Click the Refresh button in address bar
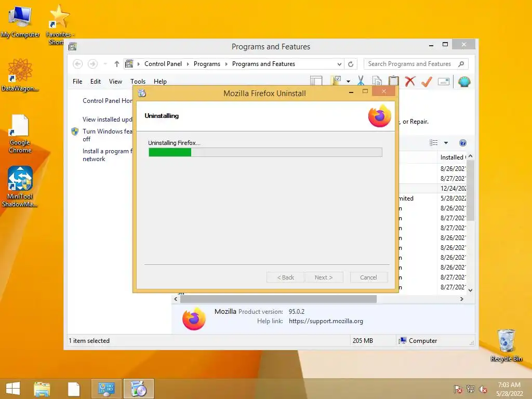The image size is (532, 399). point(351,64)
